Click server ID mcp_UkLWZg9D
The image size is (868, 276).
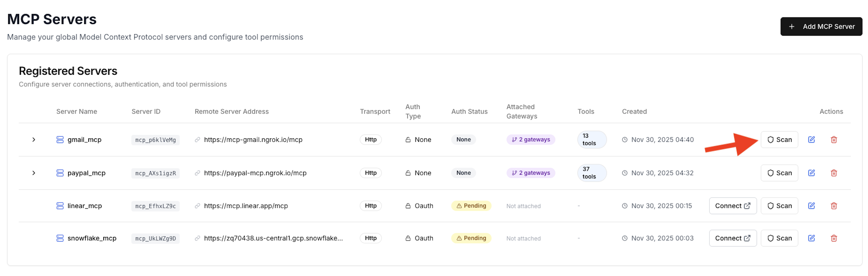(155, 239)
